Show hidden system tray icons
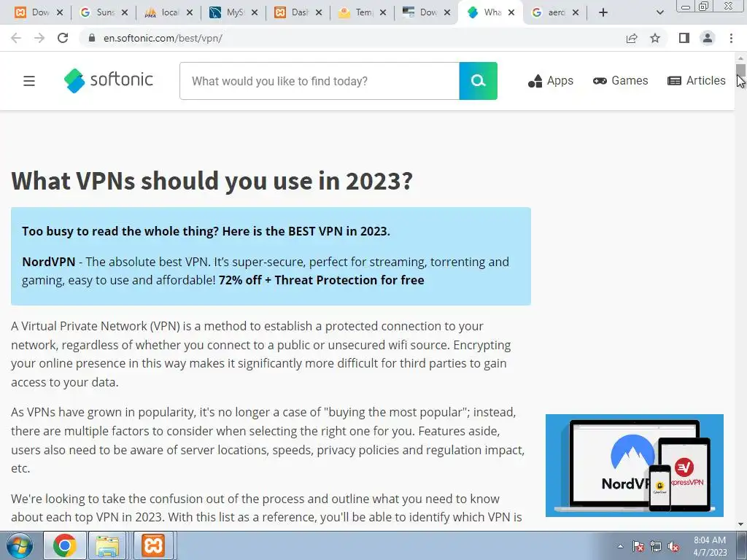 [x=620, y=546]
